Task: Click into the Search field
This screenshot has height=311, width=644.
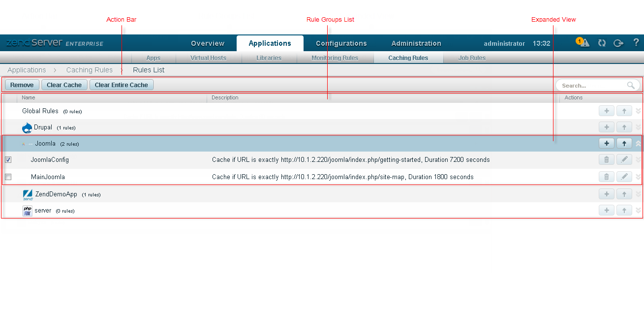Action: point(593,85)
